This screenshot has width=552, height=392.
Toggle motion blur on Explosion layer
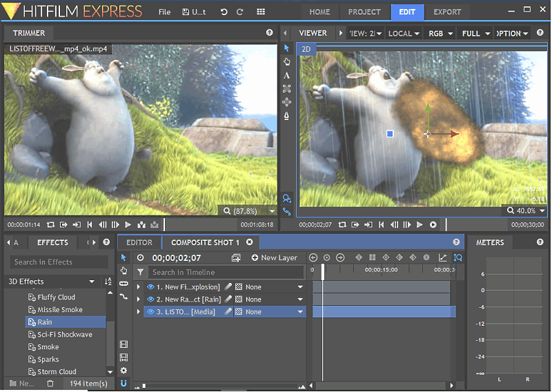click(x=228, y=286)
